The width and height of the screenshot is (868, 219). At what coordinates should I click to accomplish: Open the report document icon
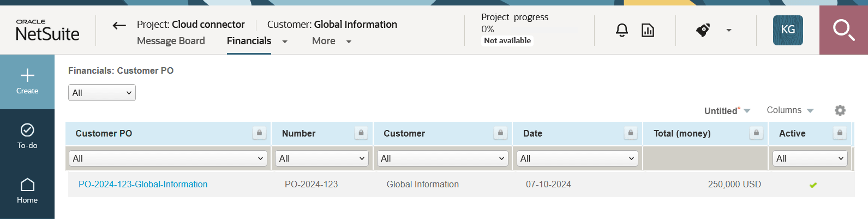(x=648, y=30)
